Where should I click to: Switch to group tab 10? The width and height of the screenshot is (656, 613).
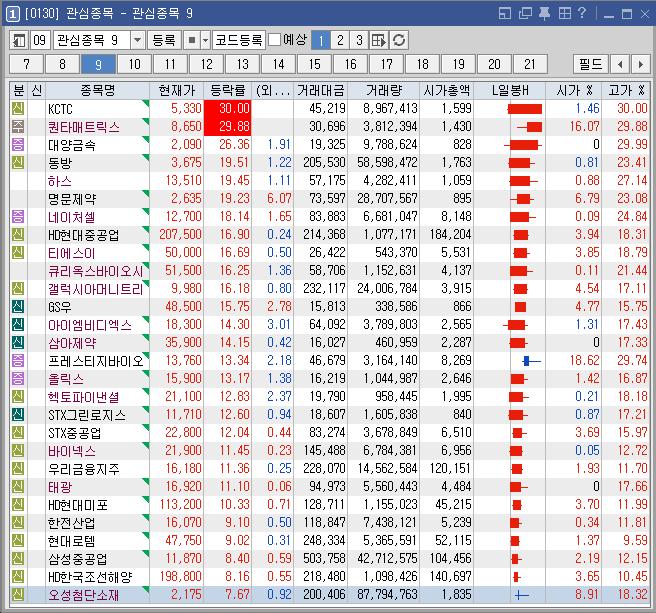tap(134, 64)
